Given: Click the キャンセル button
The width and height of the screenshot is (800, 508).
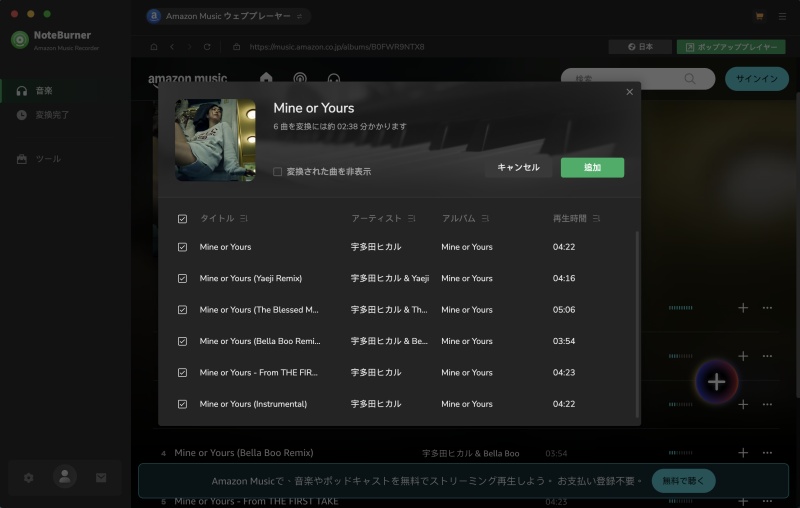Looking at the screenshot, I should [518, 167].
